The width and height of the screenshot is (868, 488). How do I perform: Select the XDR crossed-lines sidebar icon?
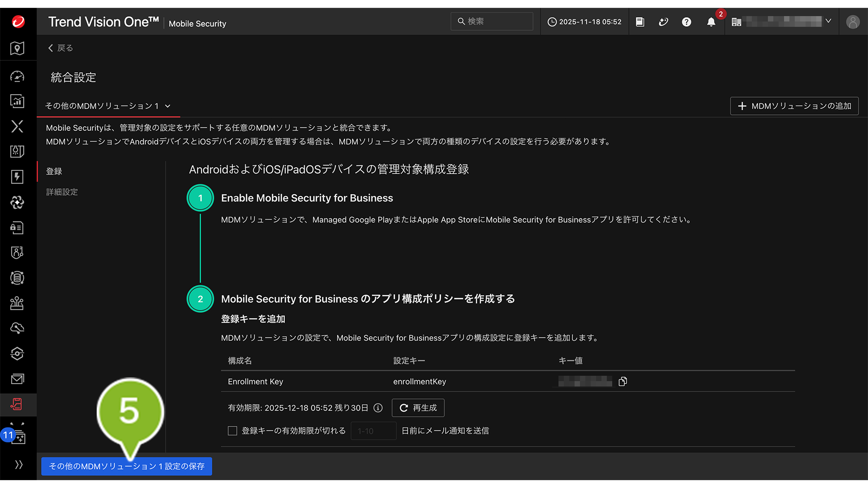17,126
